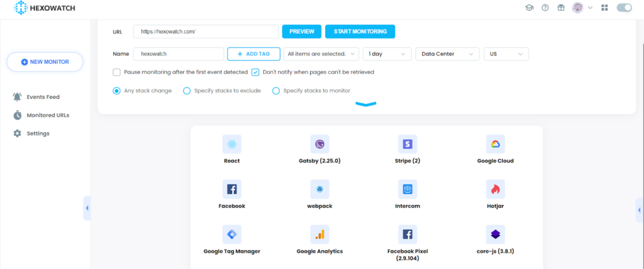Click the Stripe (2) label
Screen dimensions: 644x269
click(408, 161)
